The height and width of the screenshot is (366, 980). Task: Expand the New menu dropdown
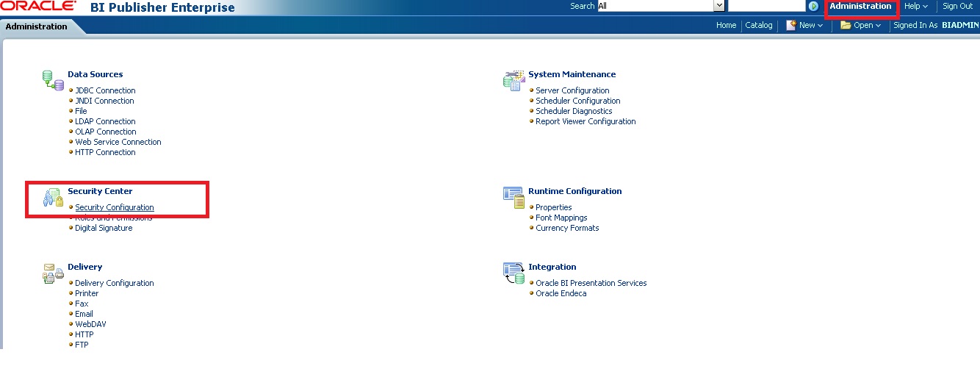point(811,26)
